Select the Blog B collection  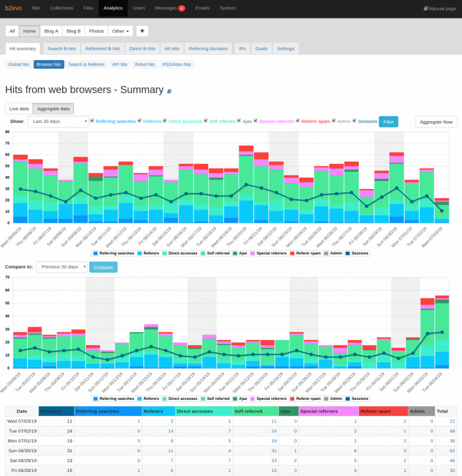[x=73, y=31]
